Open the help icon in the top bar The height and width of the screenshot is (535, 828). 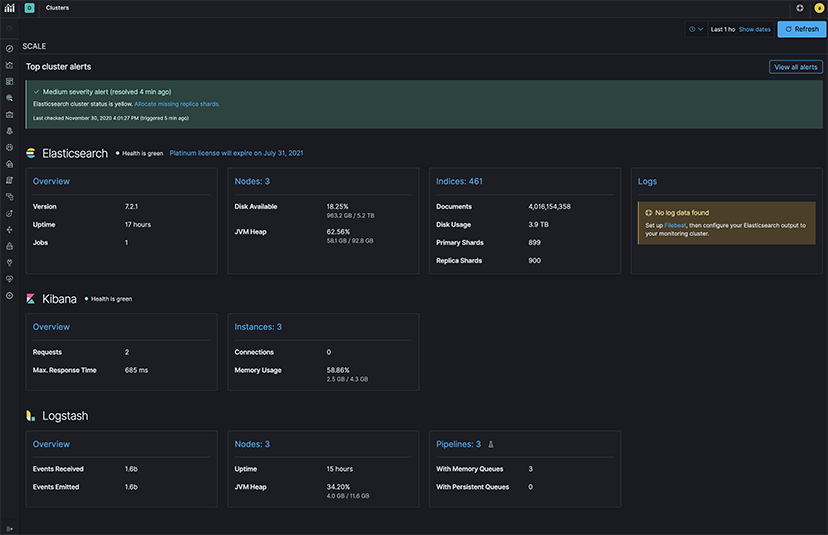tap(799, 8)
